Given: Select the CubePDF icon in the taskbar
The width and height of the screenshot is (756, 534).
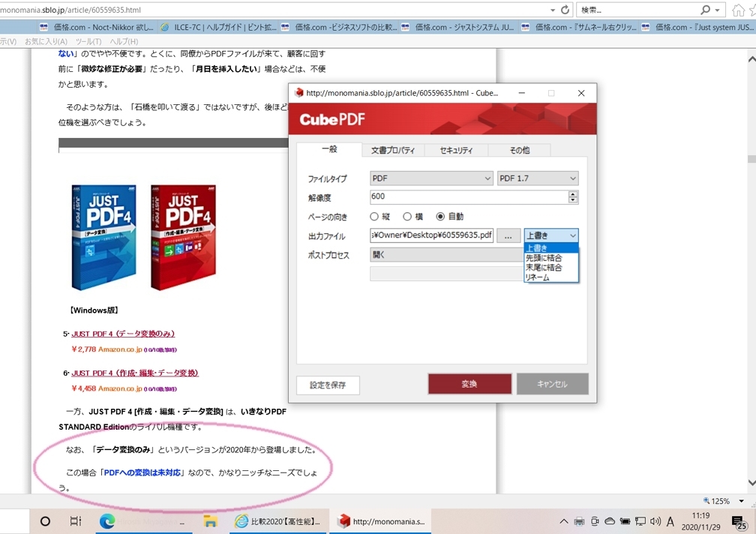Looking at the screenshot, I should [344, 520].
